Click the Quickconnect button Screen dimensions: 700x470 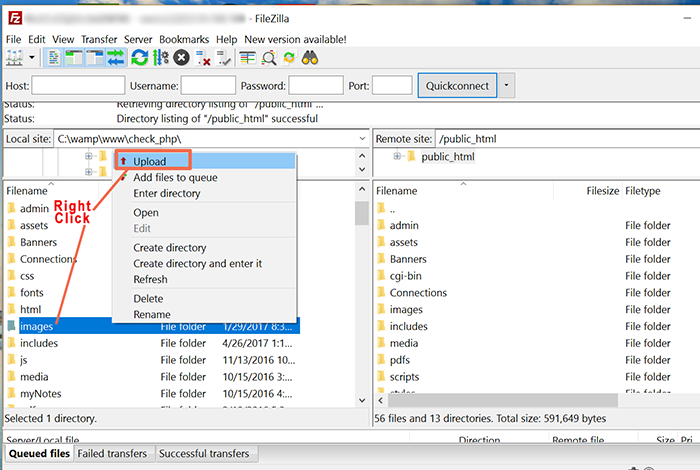(457, 85)
